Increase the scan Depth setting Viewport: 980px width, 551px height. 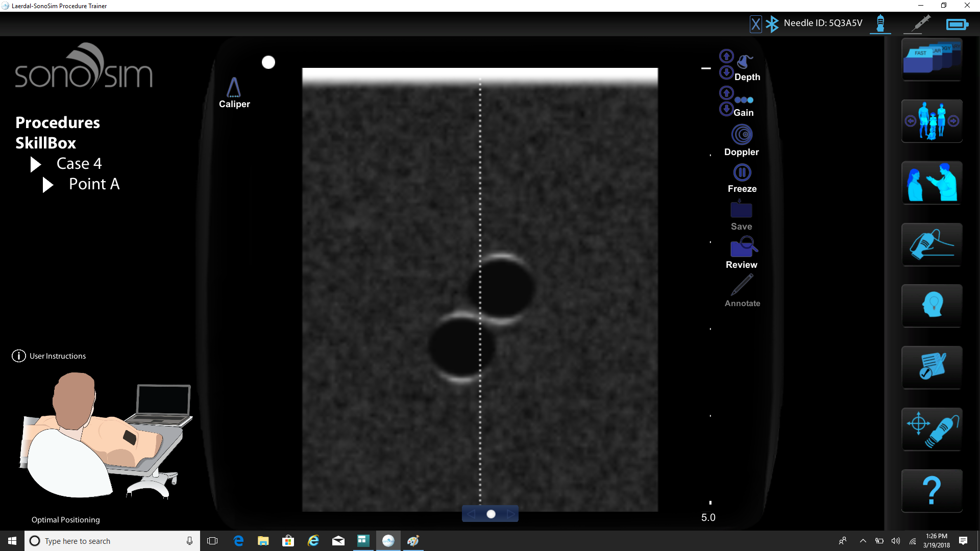click(x=726, y=56)
